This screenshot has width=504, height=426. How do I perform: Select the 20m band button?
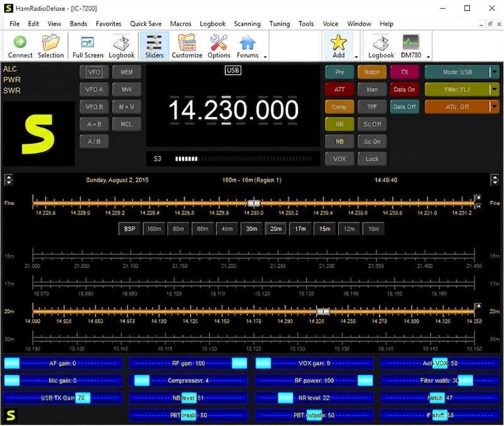276,229
